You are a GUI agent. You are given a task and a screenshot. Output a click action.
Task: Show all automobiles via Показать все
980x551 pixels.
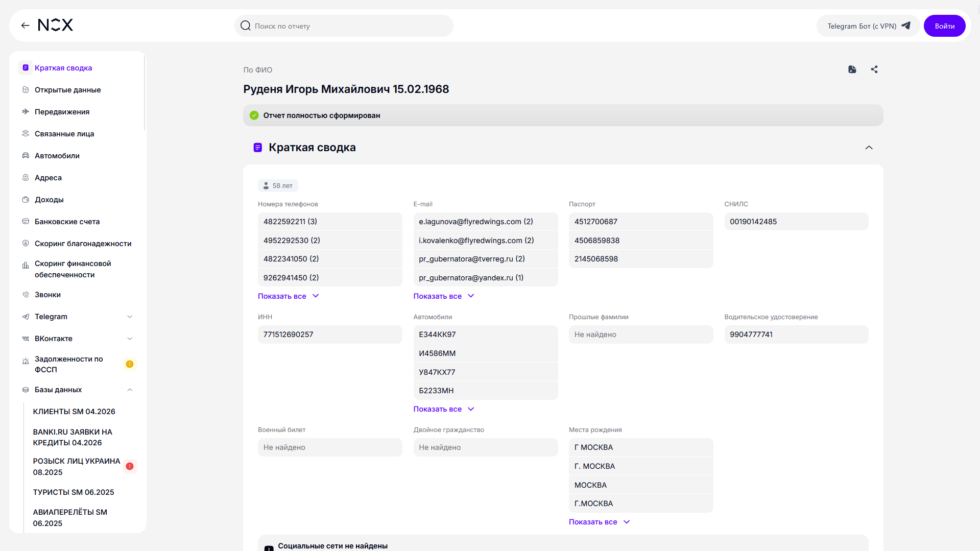point(444,409)
